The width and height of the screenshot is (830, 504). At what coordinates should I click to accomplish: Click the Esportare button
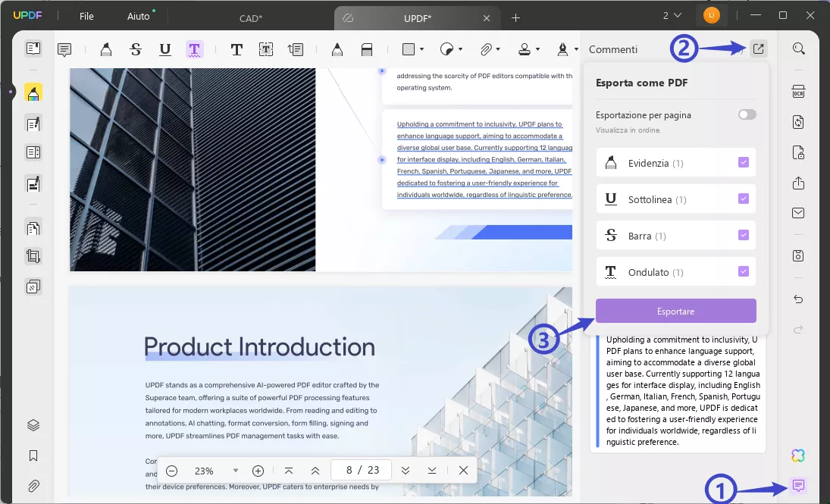(x=676, y=311)
